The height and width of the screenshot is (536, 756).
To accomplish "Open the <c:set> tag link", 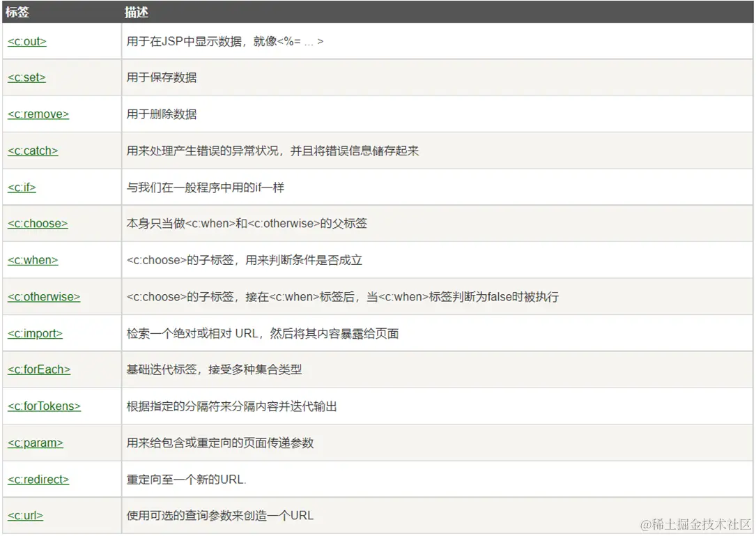I will (26, 77).
